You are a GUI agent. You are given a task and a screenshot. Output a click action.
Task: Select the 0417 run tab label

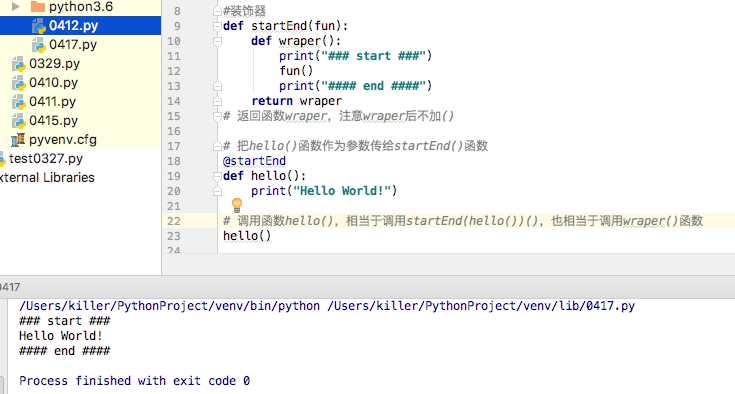pos(9,287)
